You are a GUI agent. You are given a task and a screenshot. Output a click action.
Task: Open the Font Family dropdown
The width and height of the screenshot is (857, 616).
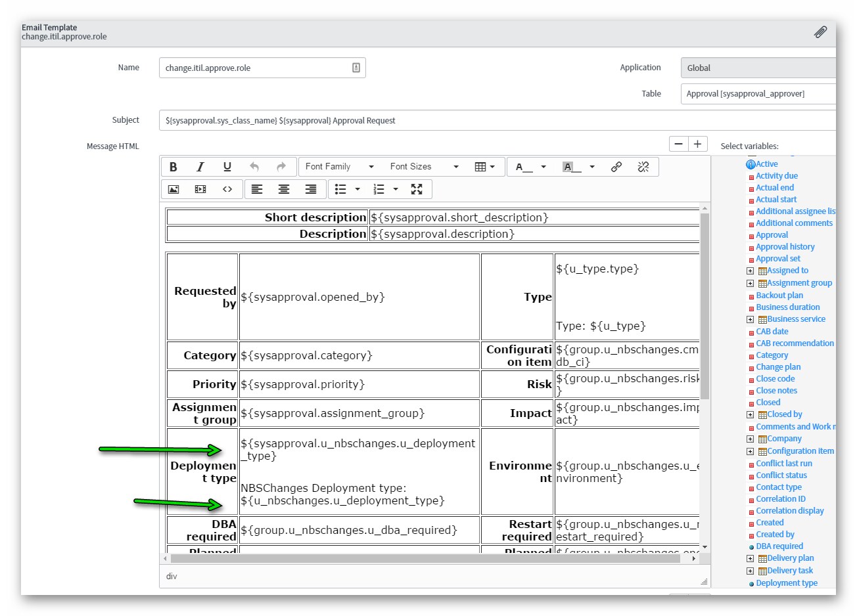(339, 167)
